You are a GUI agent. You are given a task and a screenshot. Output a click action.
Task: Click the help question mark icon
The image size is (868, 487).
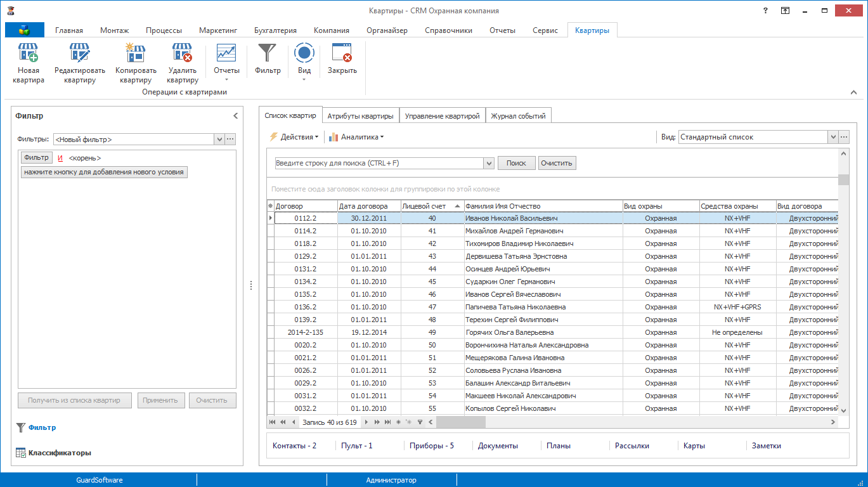[x=766, y=11]
